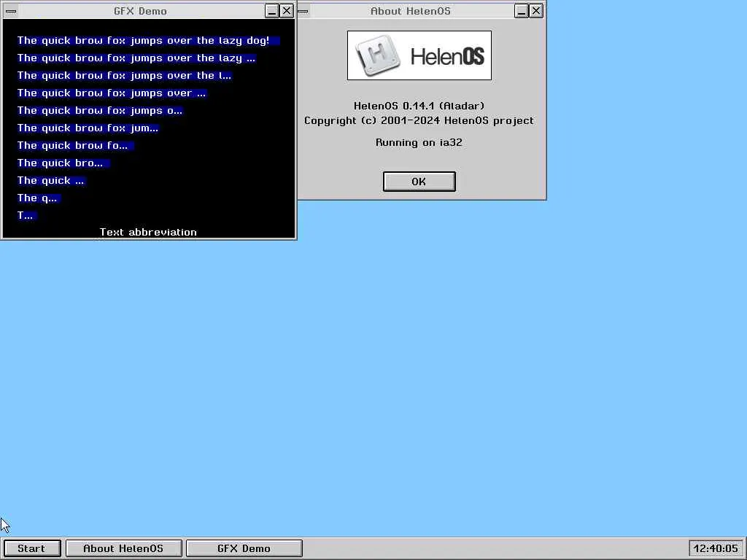Click 'Running on ia32' text

tap(419, 142)
